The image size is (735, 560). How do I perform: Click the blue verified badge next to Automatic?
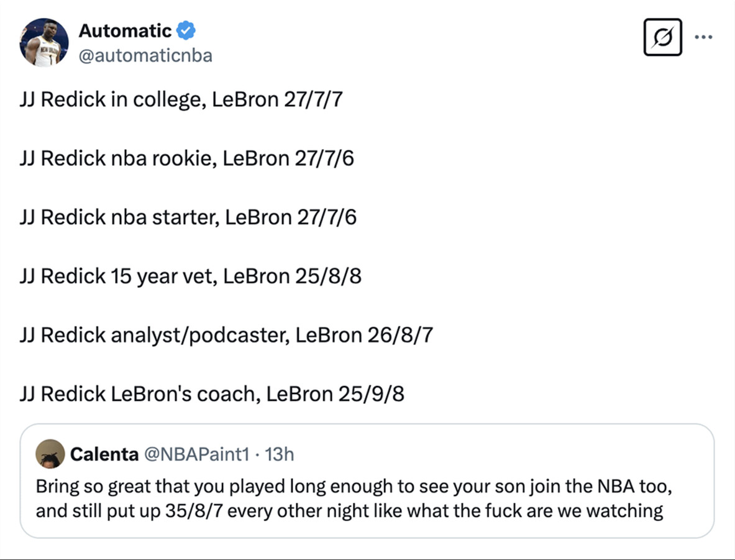186,30
